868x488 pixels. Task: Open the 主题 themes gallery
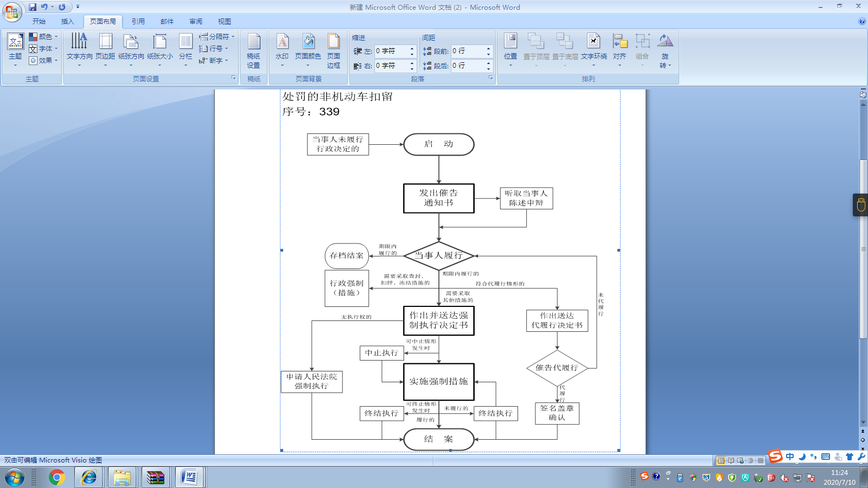(x=15, y=50)
